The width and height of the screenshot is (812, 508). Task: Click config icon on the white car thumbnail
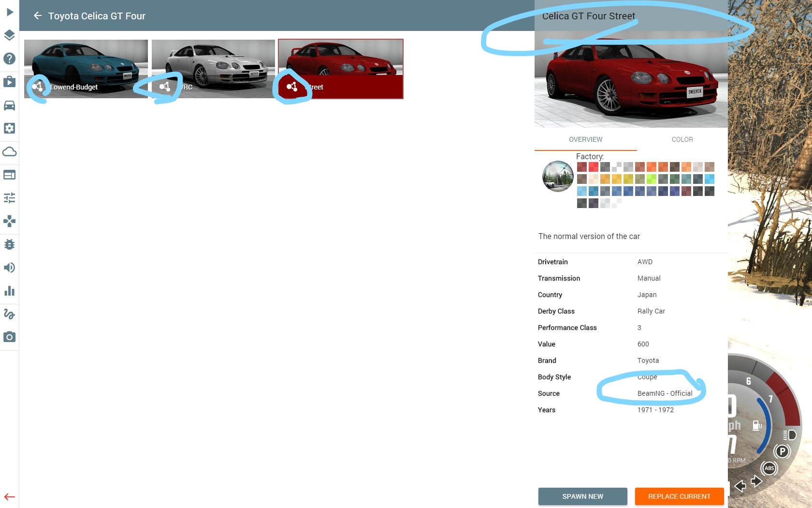(x=165, y=87)
